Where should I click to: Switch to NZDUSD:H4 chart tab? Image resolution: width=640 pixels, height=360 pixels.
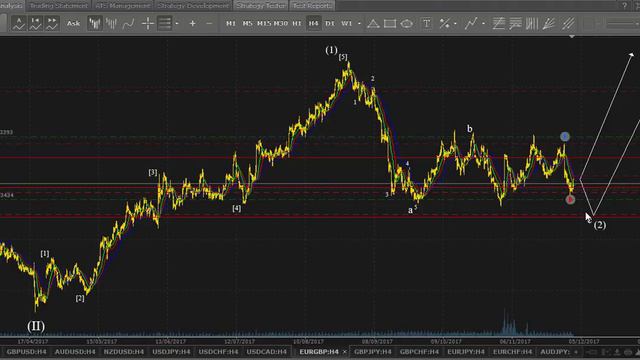pos(124,351)
